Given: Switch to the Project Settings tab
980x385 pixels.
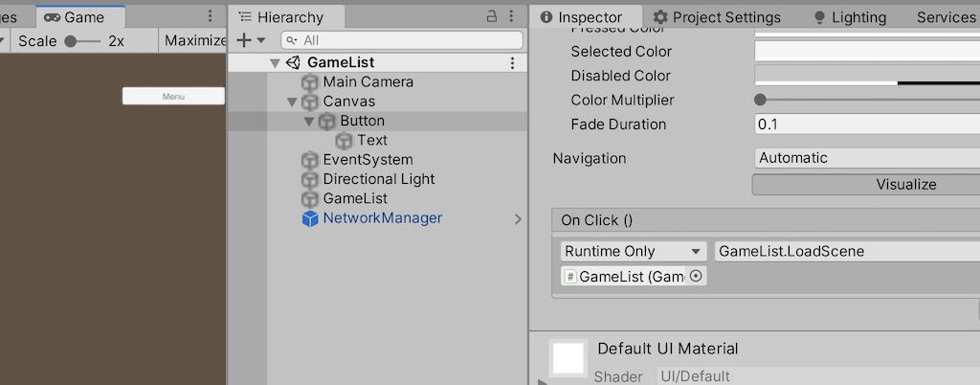Looking at the screenshot, I should click(717, 17).
